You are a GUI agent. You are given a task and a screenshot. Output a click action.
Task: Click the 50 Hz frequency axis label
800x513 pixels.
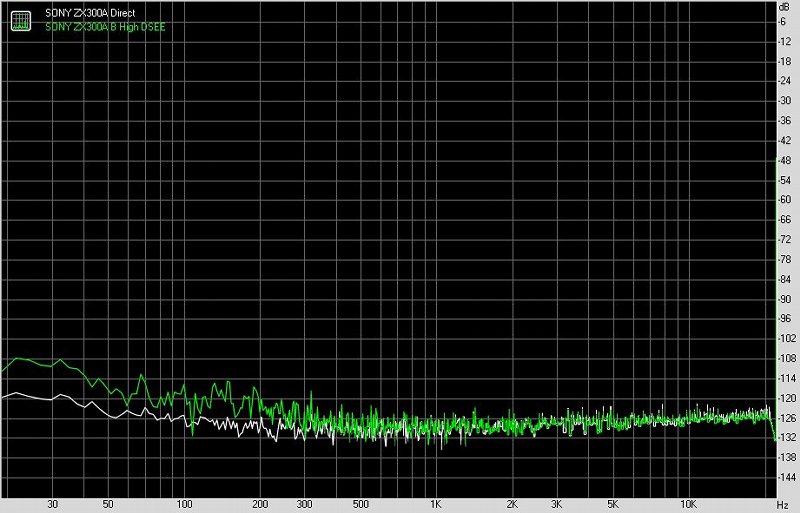[108, 505]
